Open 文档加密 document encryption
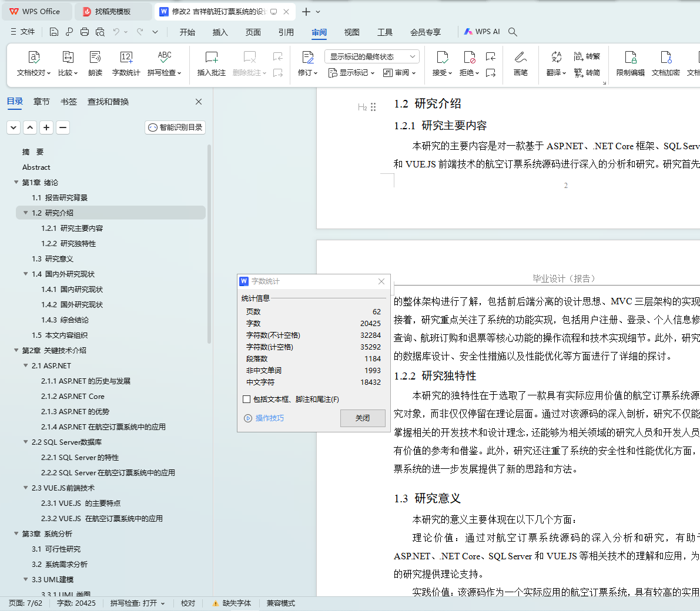The image size is (700, 611). [666, 63]
